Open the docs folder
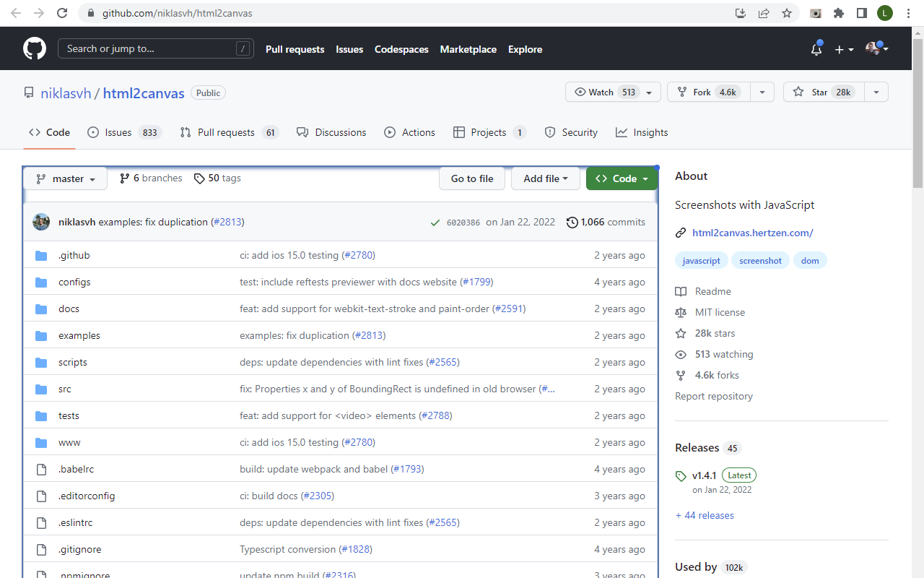Image resolution: width=924 pixels, height=578 pixels. [x=69, y=309]
